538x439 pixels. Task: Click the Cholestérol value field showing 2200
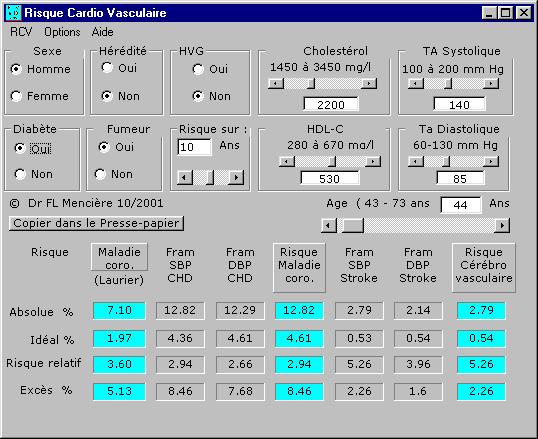(x=331, y=104)
